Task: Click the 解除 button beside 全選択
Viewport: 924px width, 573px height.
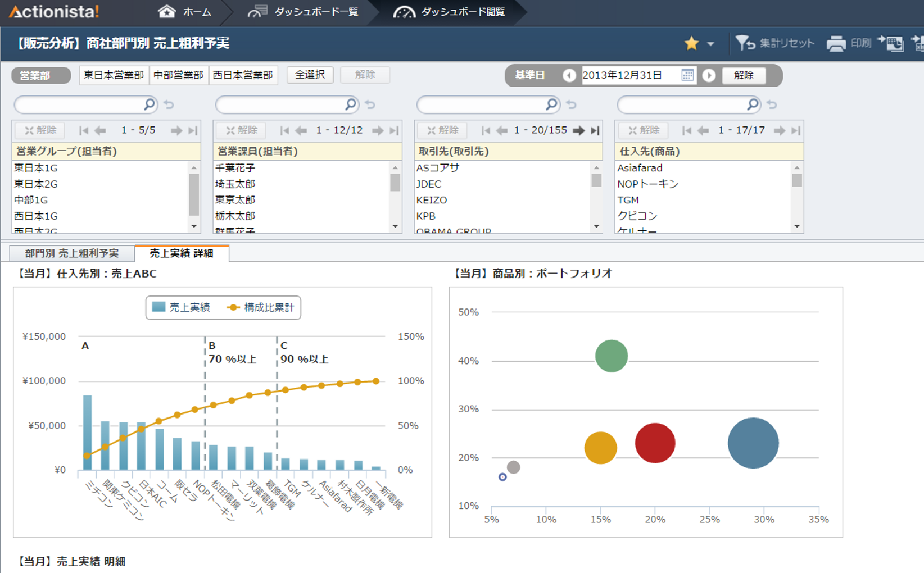Action: tap(365, 75)
